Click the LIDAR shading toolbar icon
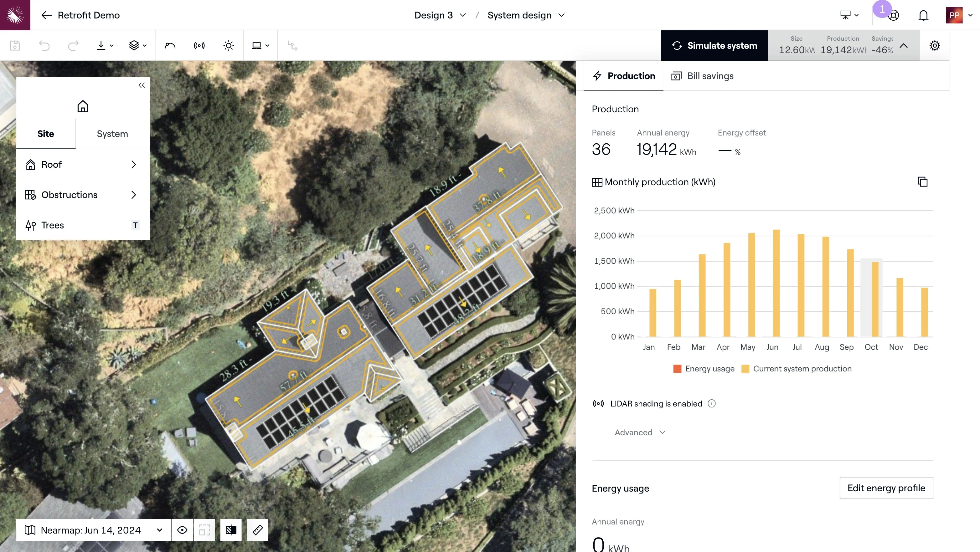980x552 pixels. click(x=199, y=46)
